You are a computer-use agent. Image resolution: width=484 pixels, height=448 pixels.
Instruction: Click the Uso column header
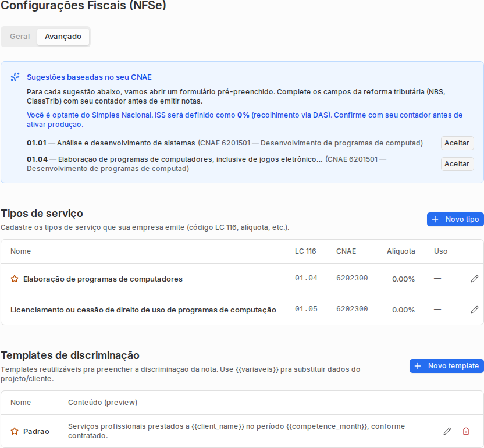pyautogui.click(x=440, y=251)
